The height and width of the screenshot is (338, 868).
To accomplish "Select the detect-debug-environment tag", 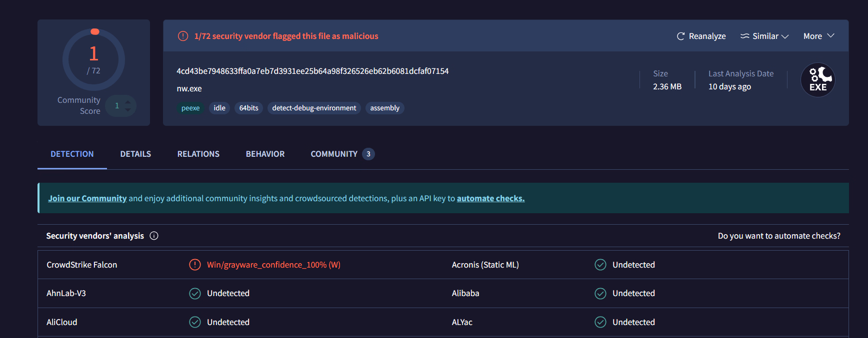I will (x=314, y=108).
